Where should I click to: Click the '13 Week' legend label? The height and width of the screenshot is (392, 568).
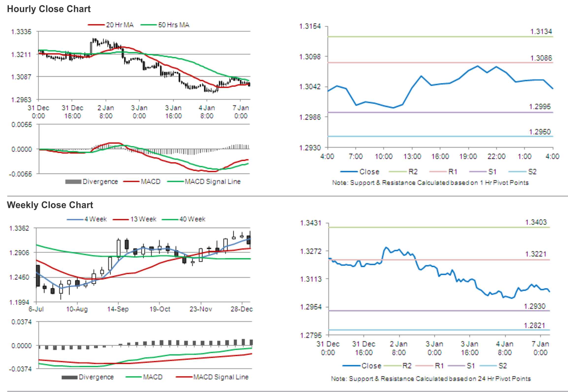pos(143,219)
